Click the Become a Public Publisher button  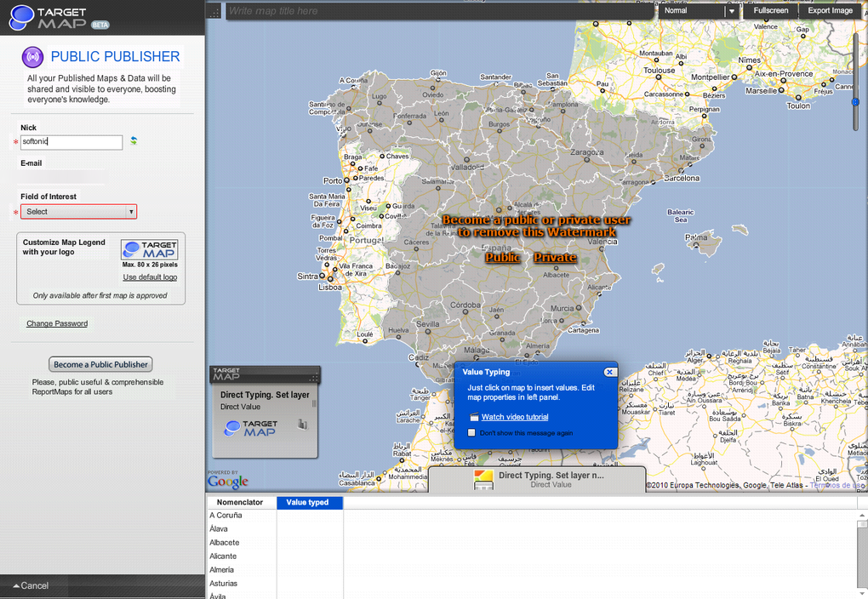pos(100,363)
